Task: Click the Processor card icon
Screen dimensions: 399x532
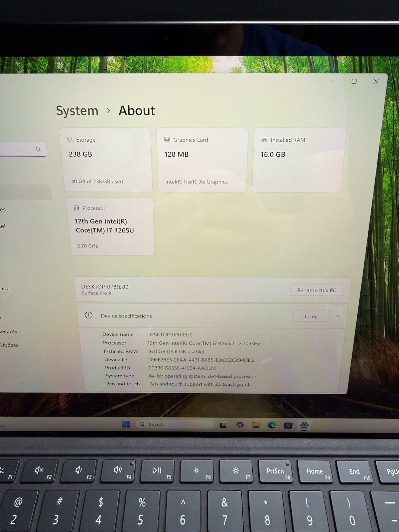Action: [76, 208]
